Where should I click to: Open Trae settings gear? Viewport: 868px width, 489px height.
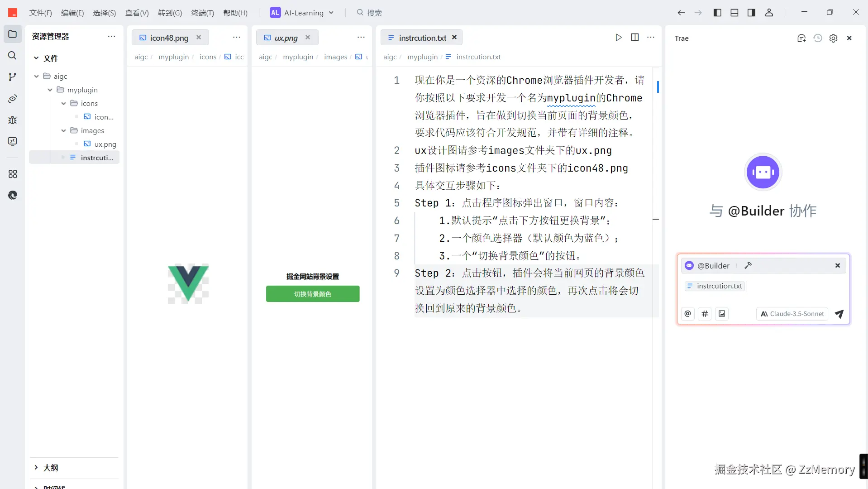[834, 38]
